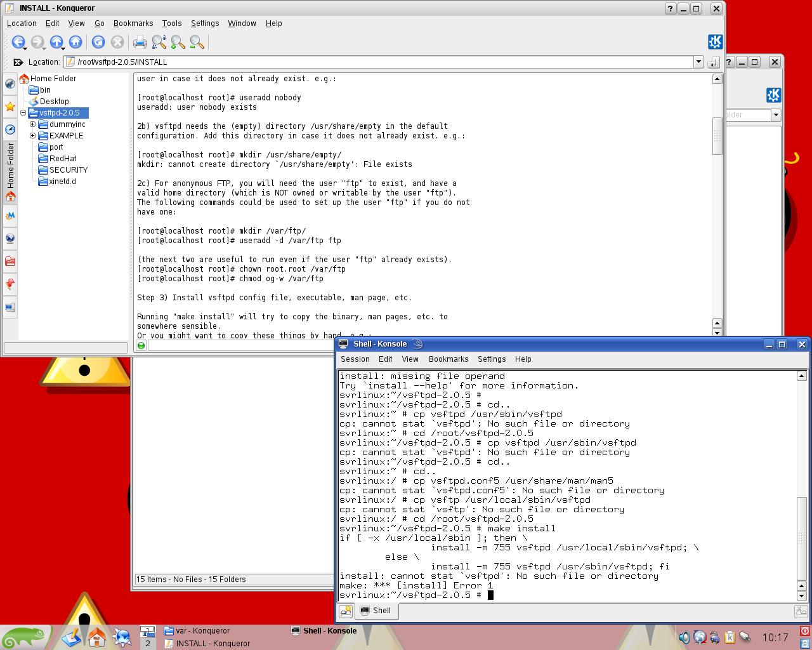
Task: Select the SECURITY folder in tree
Action: [x=63, y=170]
